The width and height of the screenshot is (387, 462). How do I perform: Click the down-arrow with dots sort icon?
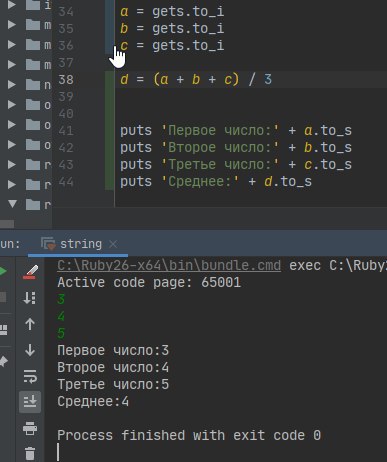tap(30, 298)
